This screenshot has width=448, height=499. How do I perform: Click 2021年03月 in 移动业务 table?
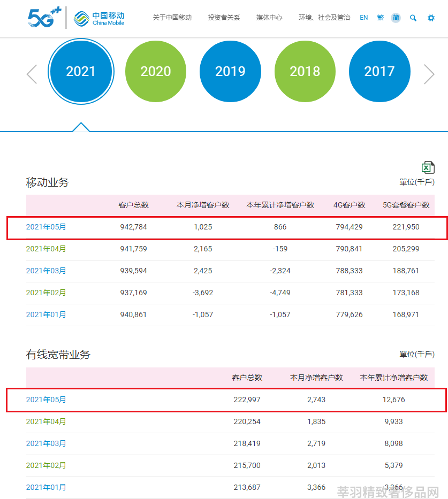(46, 271)
